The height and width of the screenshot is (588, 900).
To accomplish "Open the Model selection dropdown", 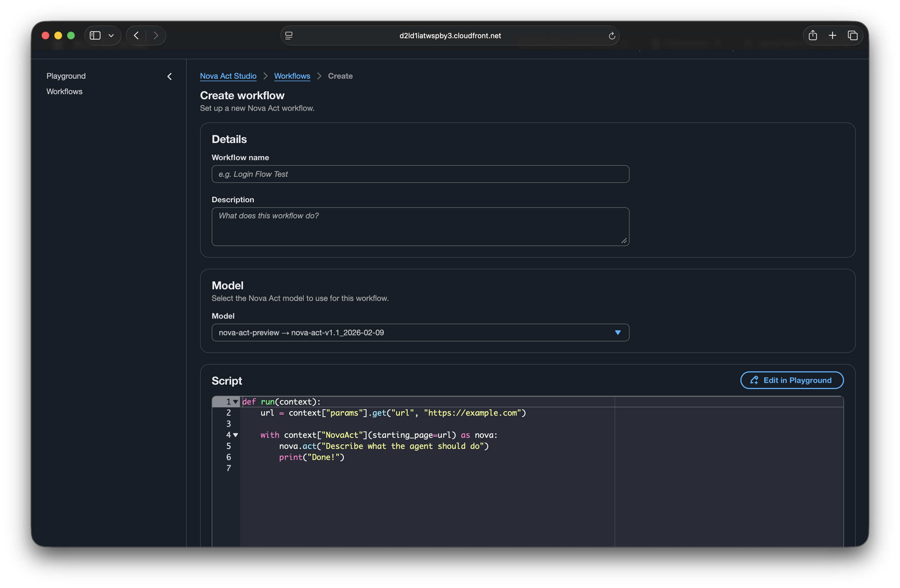I will click(421, 333).
